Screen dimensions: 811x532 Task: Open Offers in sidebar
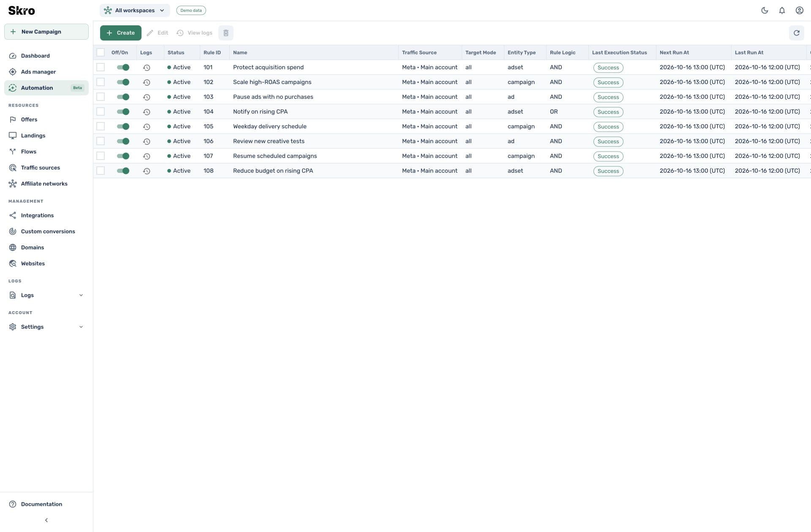tap(46, 119)
